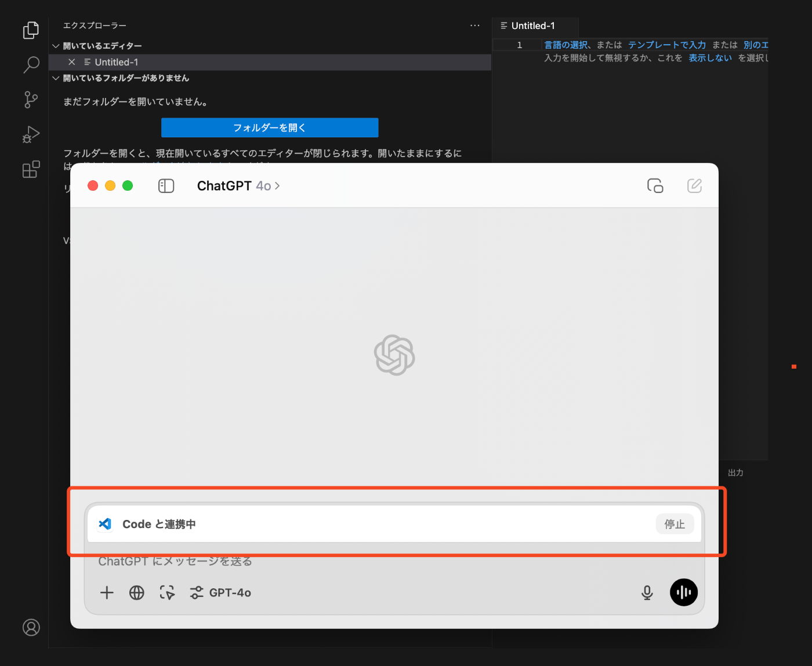Screen dimensions: 812x666
Task: Close the ChatGPT window with red button
Action: click(93, 185)
